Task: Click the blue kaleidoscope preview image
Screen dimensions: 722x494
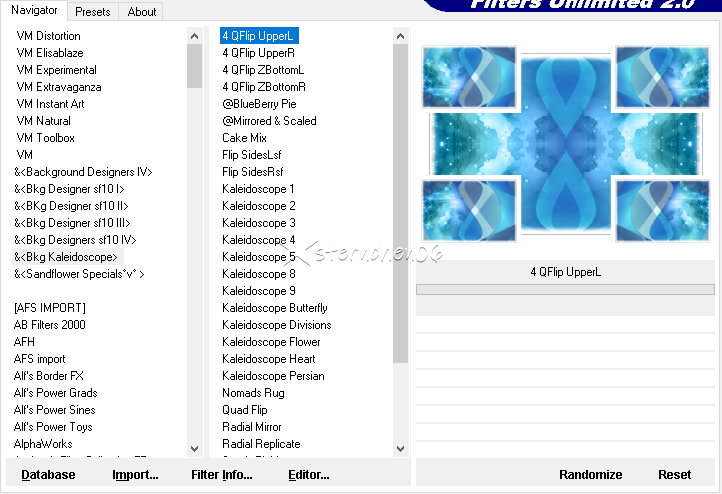Action: [x=566, y=143]
